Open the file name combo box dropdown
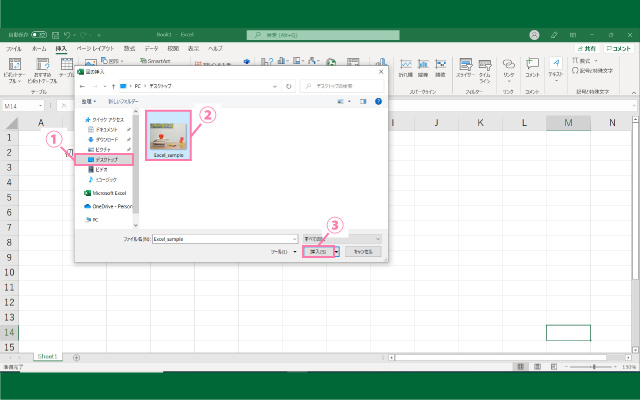Viewport: 640px width, 400px height. pos(294,239)
